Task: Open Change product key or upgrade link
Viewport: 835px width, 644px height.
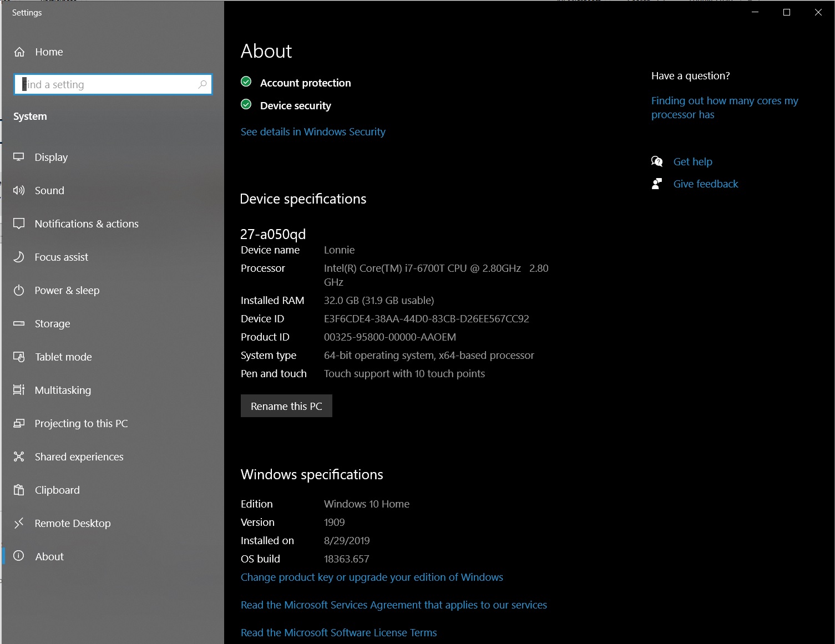Action: [x=372, y=577]
